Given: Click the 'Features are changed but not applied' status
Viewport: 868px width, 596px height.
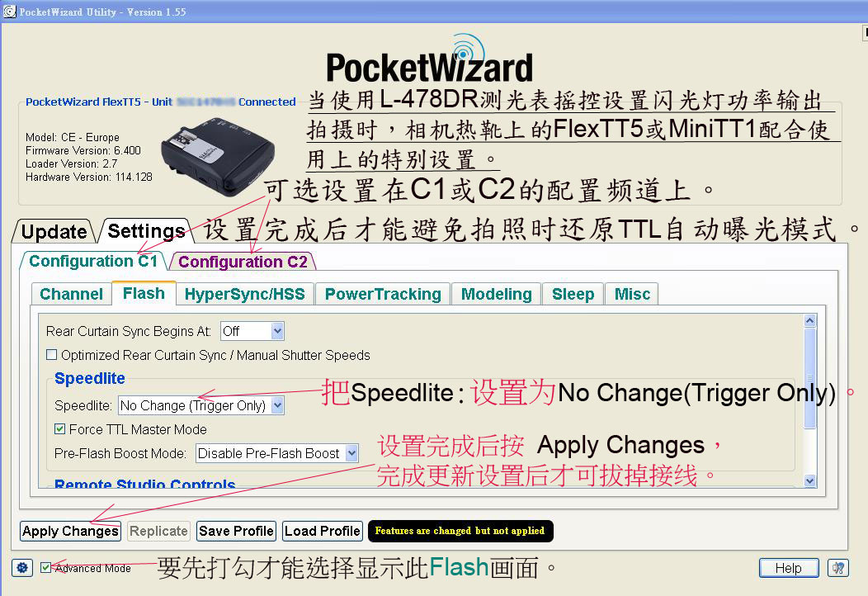Looking at the screenshot, I should pos(460,531).
